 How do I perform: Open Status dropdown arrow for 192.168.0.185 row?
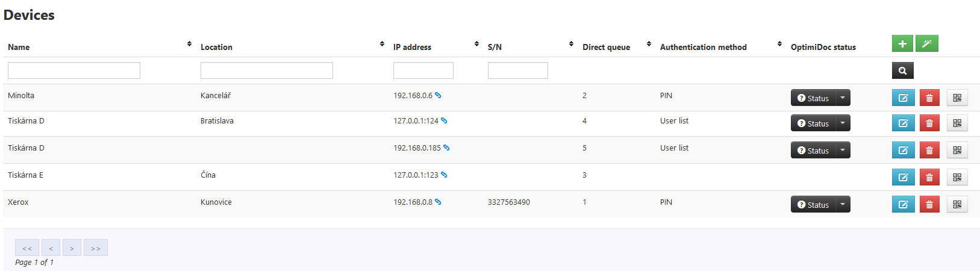(x=843, y=151)
